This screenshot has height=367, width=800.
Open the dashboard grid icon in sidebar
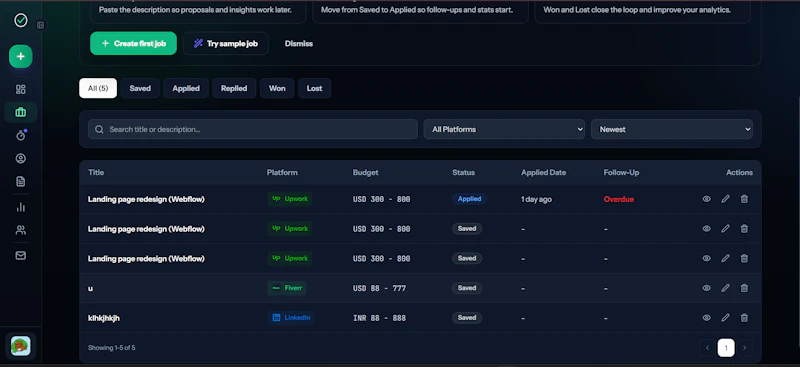[20, 89]
